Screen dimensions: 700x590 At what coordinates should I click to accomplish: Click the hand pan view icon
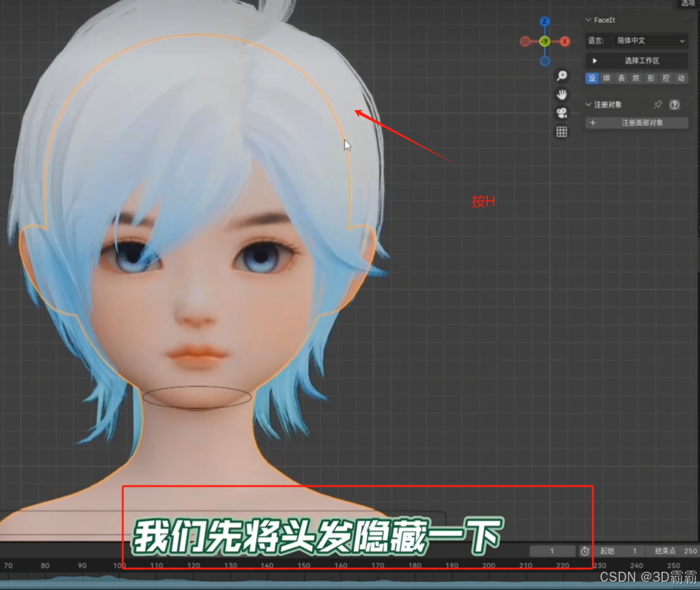tap(562, 94)
